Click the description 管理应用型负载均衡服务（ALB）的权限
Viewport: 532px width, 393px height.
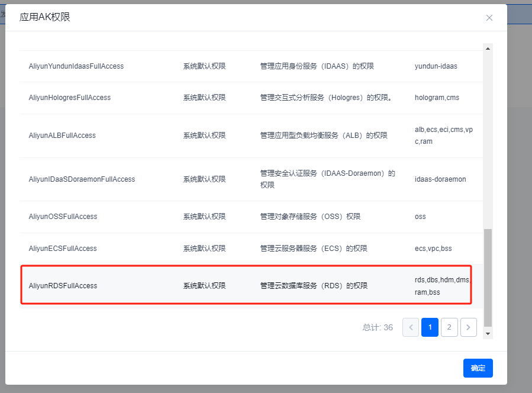[x=324, y=136]
